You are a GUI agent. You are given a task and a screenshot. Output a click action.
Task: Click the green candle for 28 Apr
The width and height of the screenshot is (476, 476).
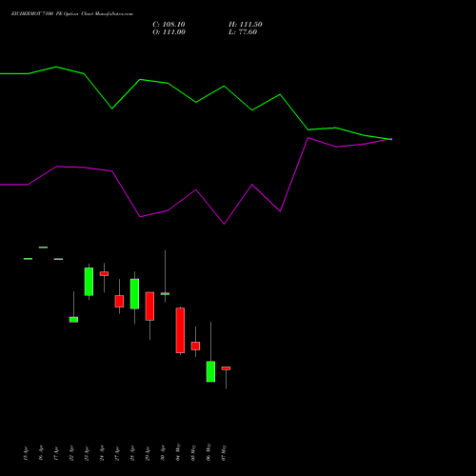[x=134, y=294]
